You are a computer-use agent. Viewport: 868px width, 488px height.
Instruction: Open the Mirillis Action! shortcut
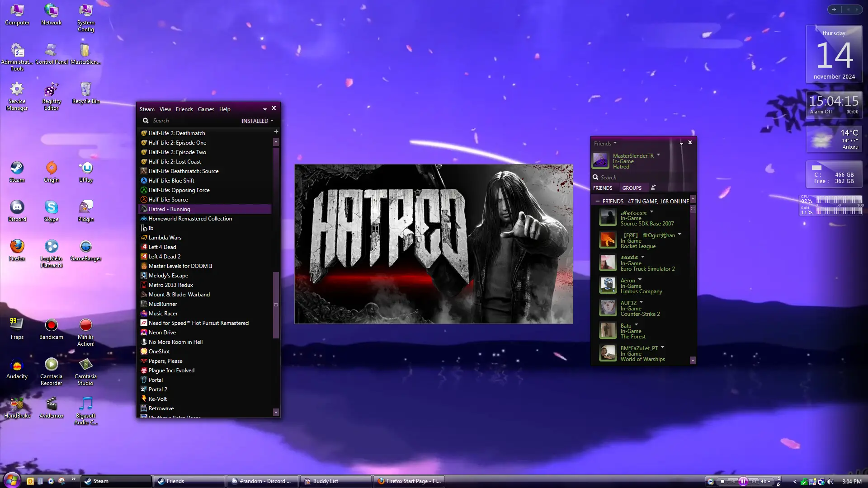(85, 333)
